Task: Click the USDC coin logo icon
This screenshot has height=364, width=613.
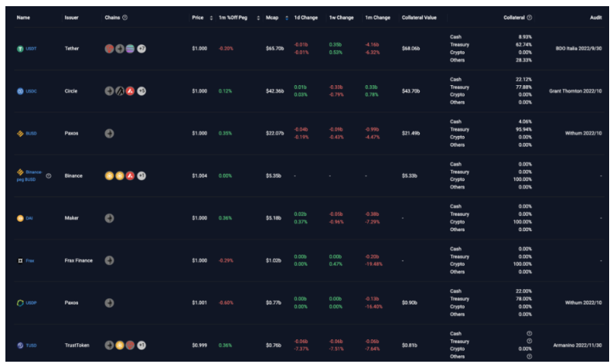Action: pos(20,91)
